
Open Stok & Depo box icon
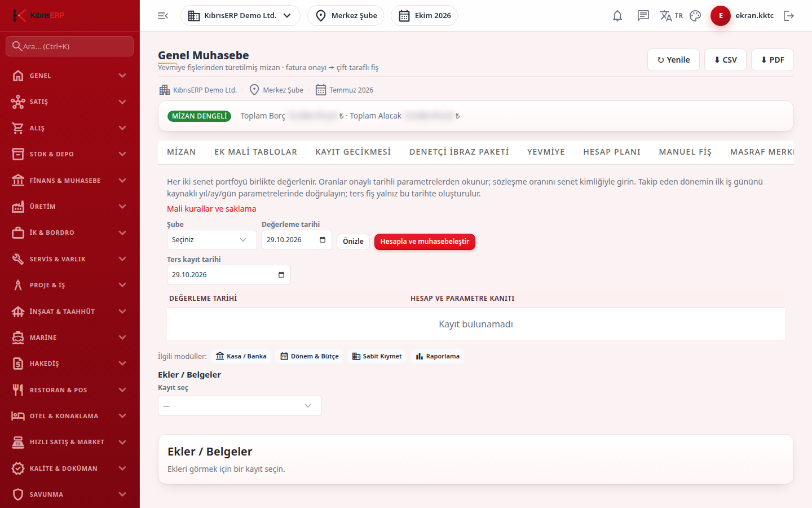coord(18,154)
